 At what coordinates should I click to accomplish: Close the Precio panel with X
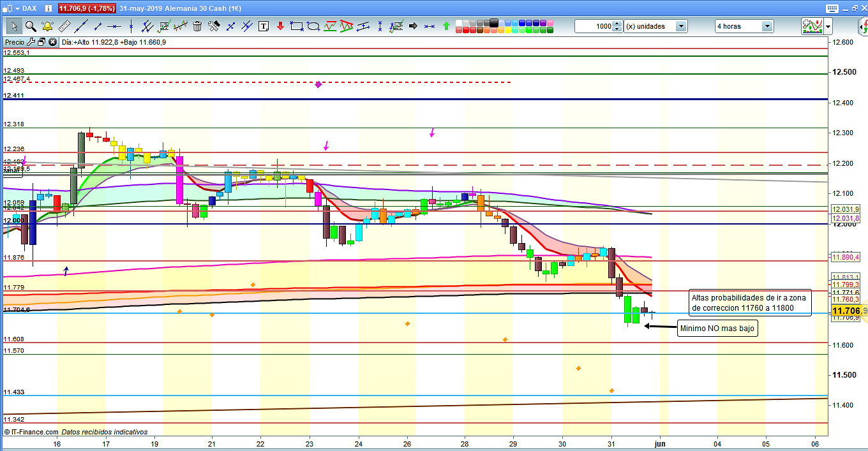pyautogui.click(x=52, y=42)
